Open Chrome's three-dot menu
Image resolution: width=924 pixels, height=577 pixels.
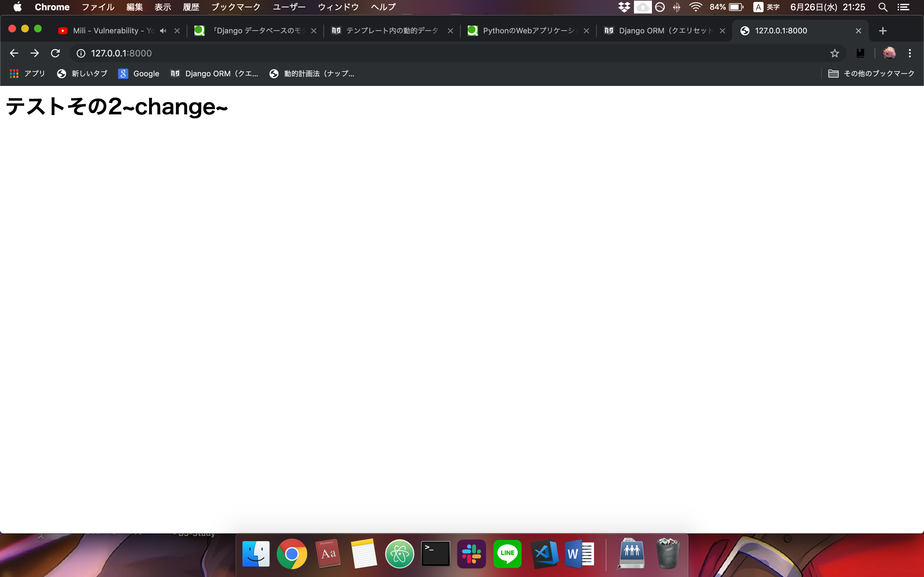coord(910,54)
